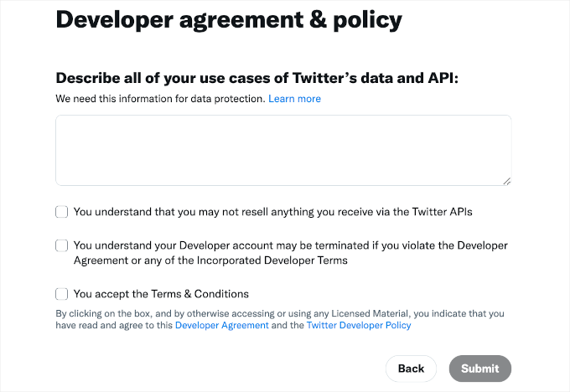The image size is (570, 392).
Task: Open the Twitter Developer Policy link
Action: (x=359, y=325)
